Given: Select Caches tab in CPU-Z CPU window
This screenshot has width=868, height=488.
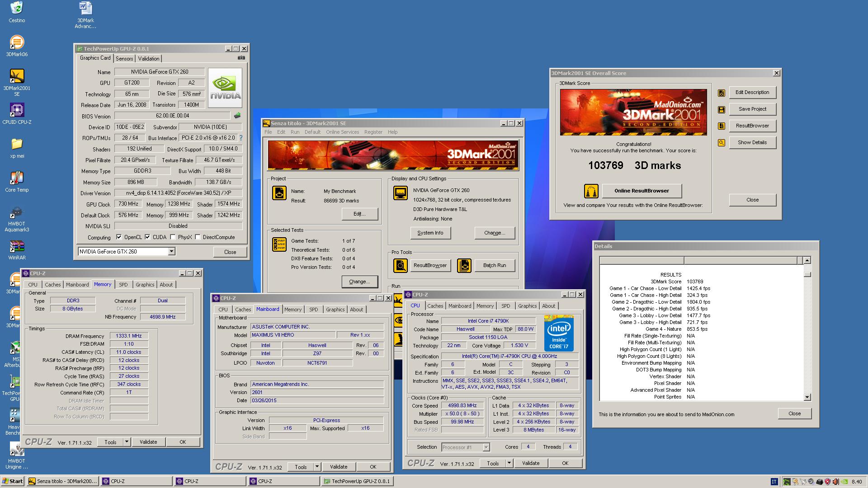Looking at the screenshot, I should click(x=435, y=306).
